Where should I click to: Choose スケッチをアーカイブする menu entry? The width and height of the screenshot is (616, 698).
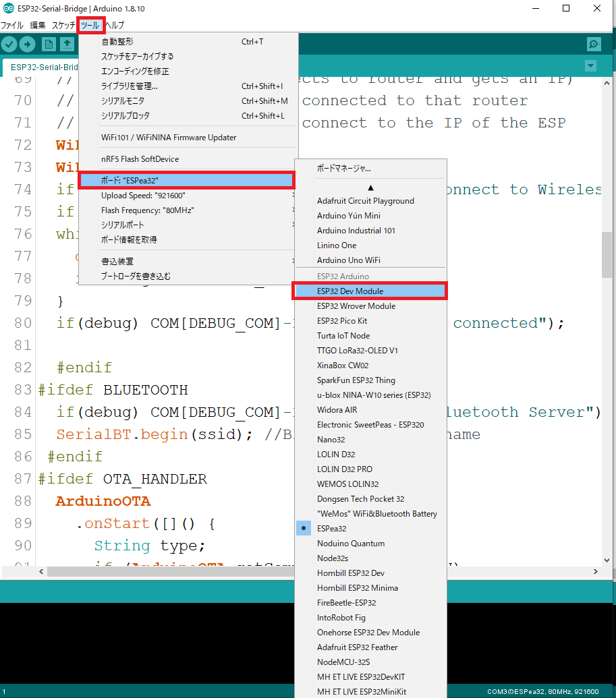pyautogui.click(x=188, y=56)
